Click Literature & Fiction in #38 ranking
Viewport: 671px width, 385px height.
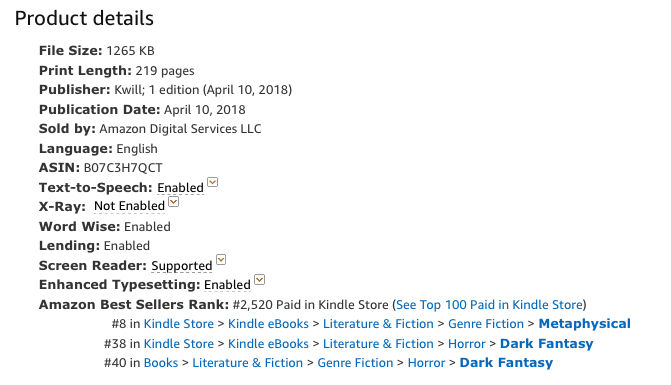click(378, 344)
